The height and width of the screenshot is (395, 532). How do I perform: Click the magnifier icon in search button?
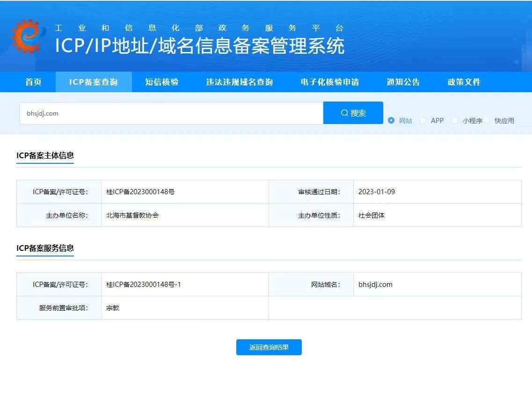344,113
